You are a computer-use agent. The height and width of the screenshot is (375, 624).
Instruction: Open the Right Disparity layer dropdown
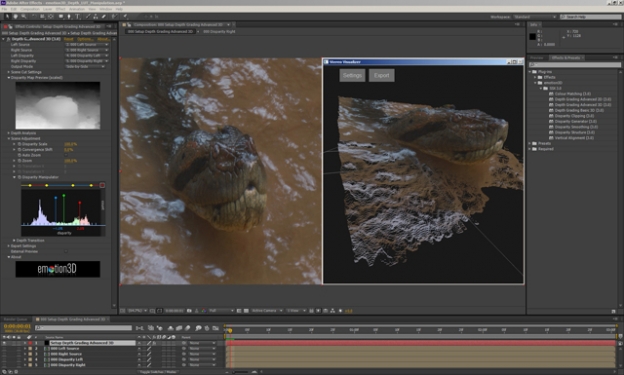pyautogui.click(x=87, y=61)
